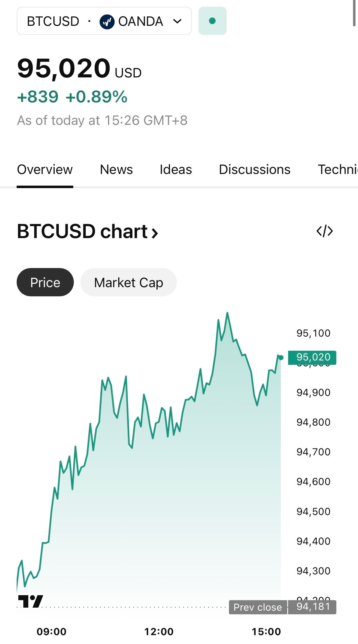Screen dimensions: 358x644
Task: Click the embed code icon
Action: 324,231
